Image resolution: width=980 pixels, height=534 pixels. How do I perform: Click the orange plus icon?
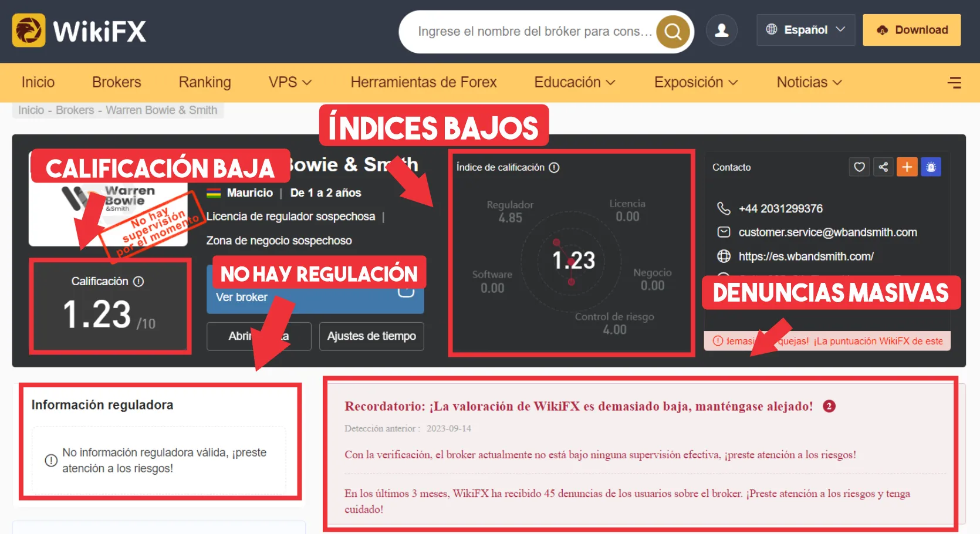tap(907, 167)
